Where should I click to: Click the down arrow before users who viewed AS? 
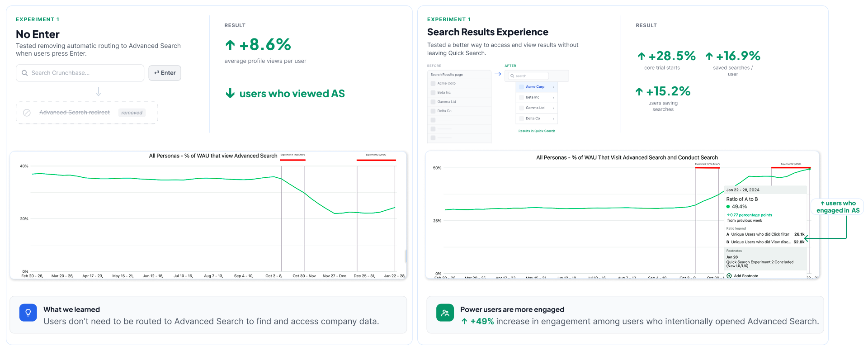[230, 93]
